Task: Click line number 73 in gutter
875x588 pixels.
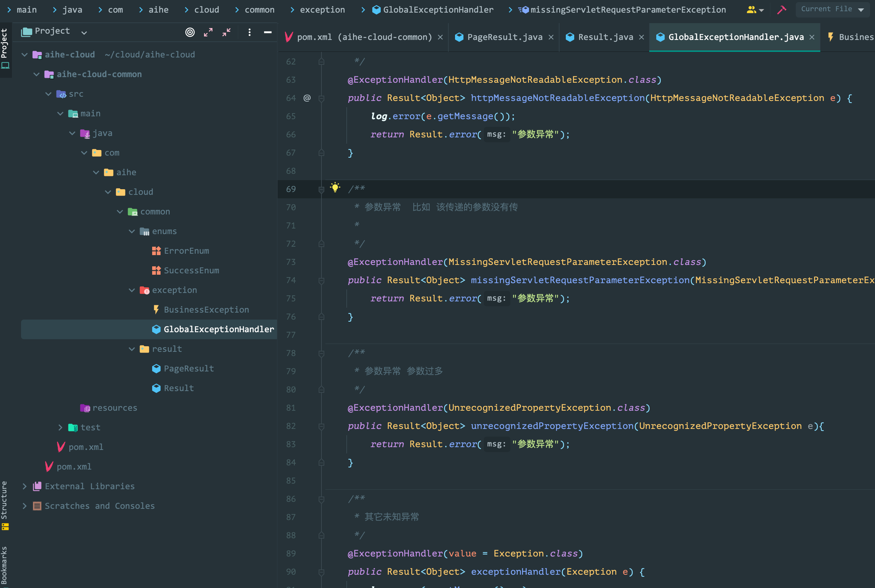Action: (x=291, y=262)
